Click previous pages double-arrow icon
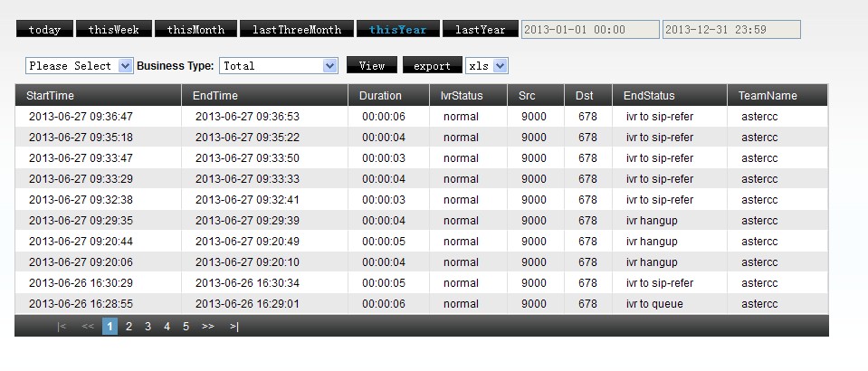 [88, 327]
